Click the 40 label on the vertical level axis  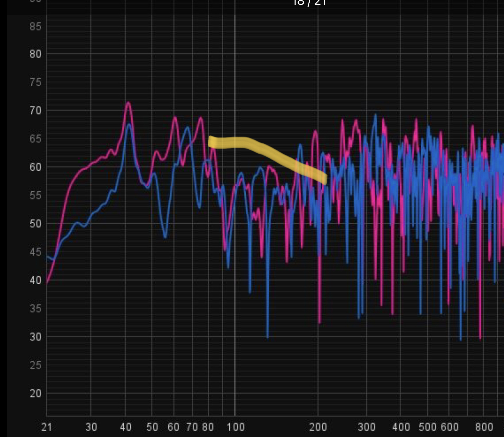tap(35, 280)
